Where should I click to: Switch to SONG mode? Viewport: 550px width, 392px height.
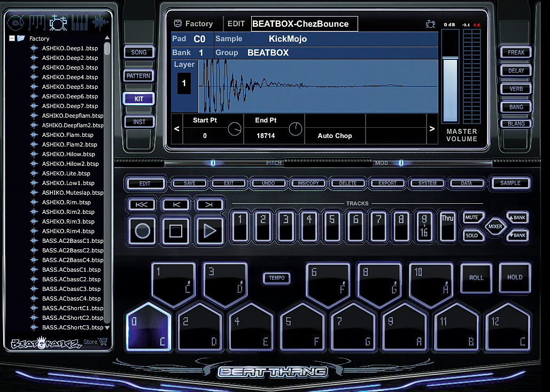[x=138, y=52]
